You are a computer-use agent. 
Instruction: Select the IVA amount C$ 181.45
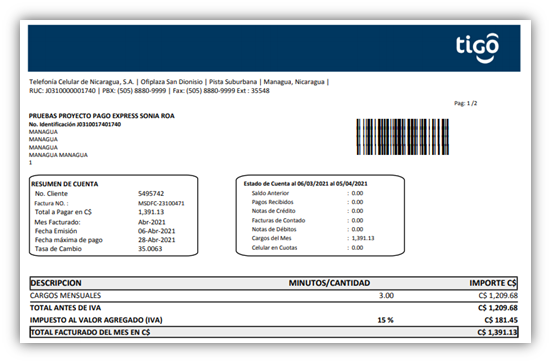click(501, 320)
